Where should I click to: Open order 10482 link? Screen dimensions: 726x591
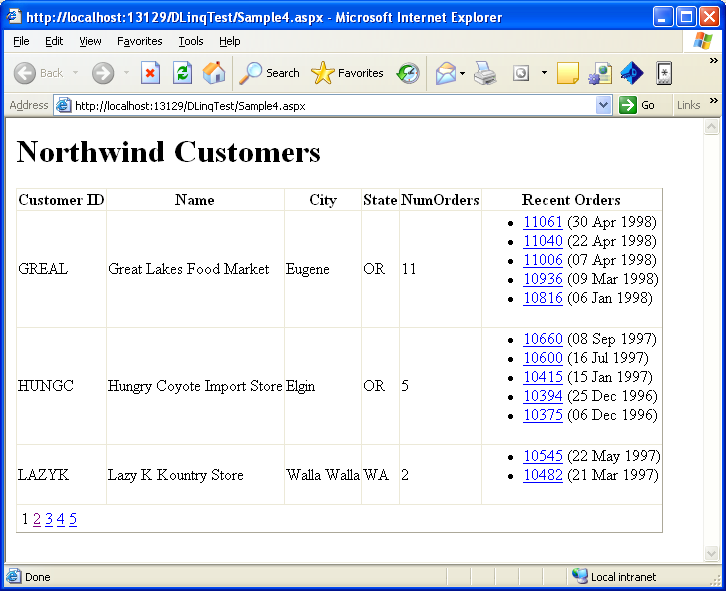(x=543, y=475)
